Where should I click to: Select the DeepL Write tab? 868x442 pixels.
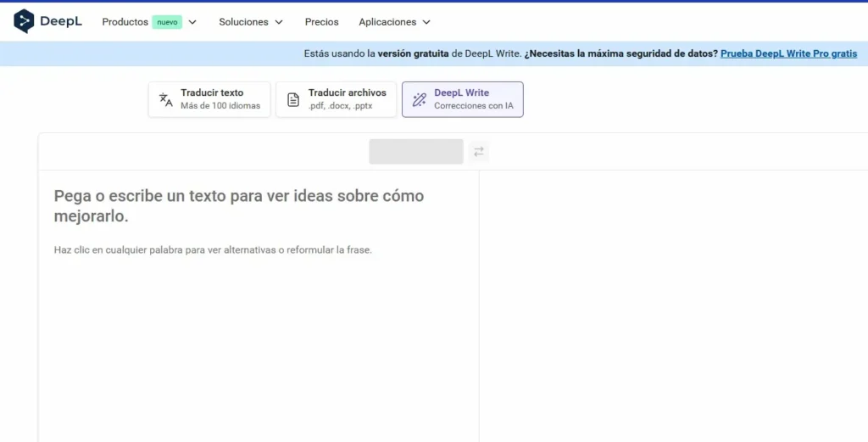pos(463,100)
